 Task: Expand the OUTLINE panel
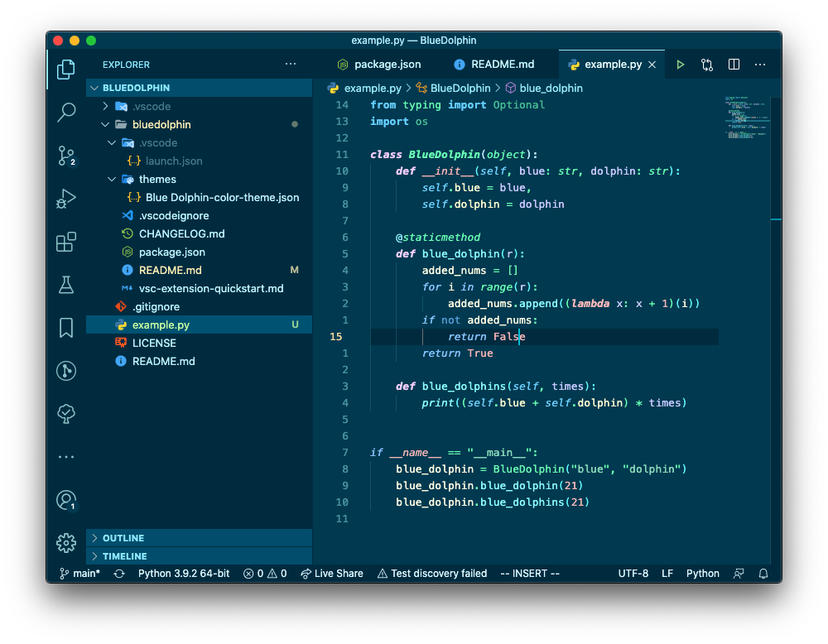tap(199, 538)
